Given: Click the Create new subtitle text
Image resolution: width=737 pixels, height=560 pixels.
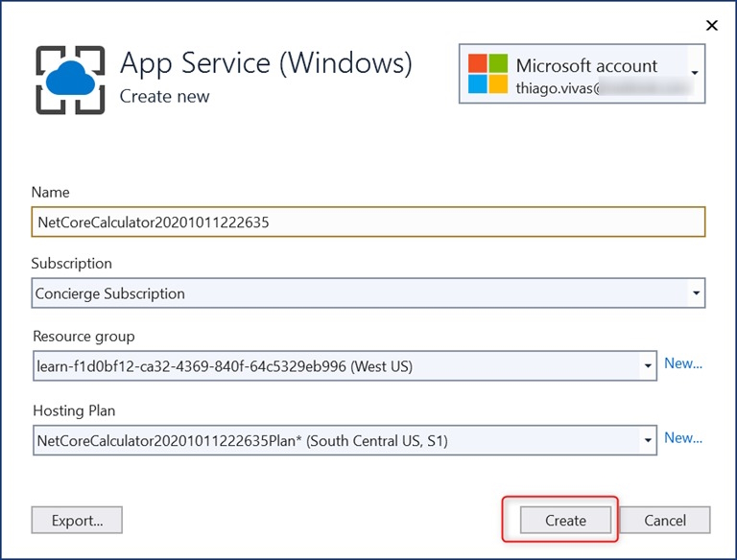Looking at the screenshot, I should pos(164,96).
